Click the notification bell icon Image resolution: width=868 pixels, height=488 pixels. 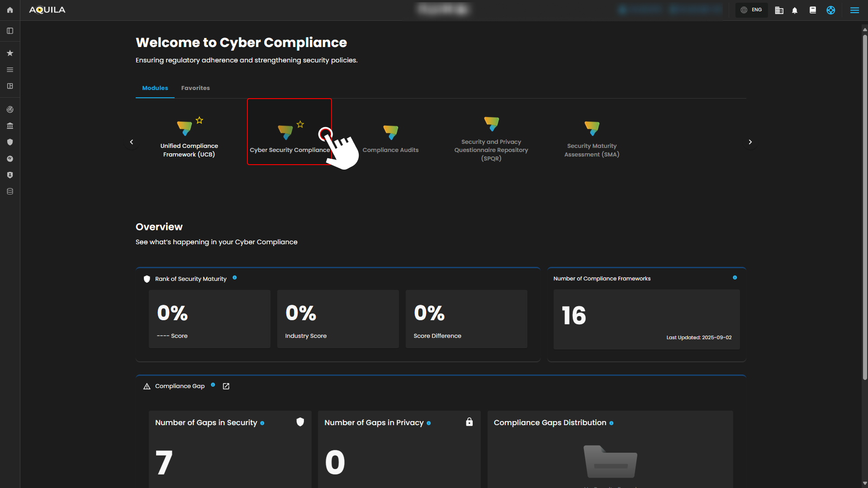tap(795, 10)
